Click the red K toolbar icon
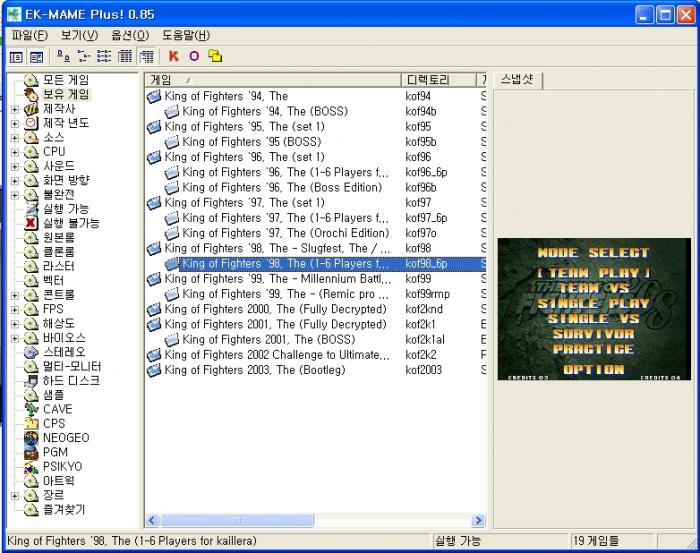 (174, 56)
